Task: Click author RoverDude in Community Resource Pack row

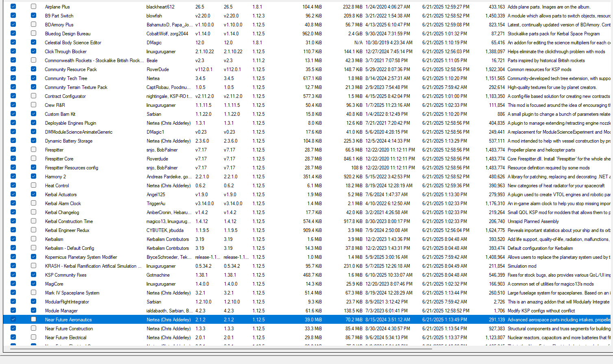Action: 158,69
